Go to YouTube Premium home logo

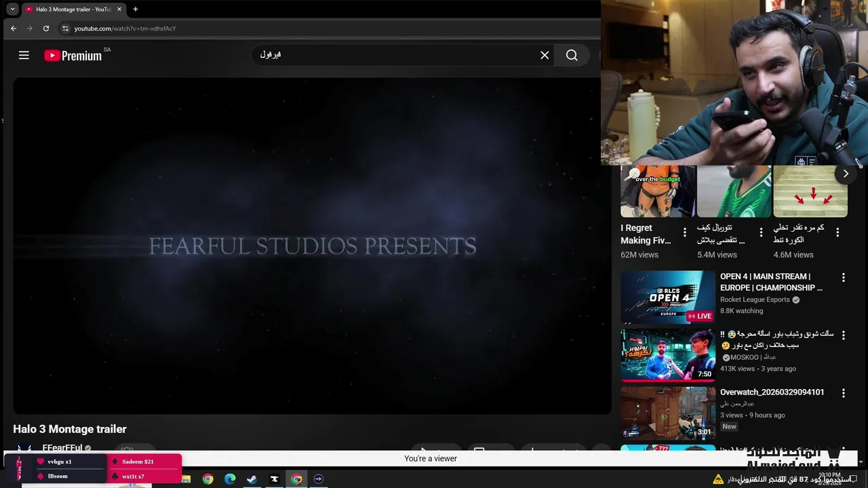pos(73,56)
